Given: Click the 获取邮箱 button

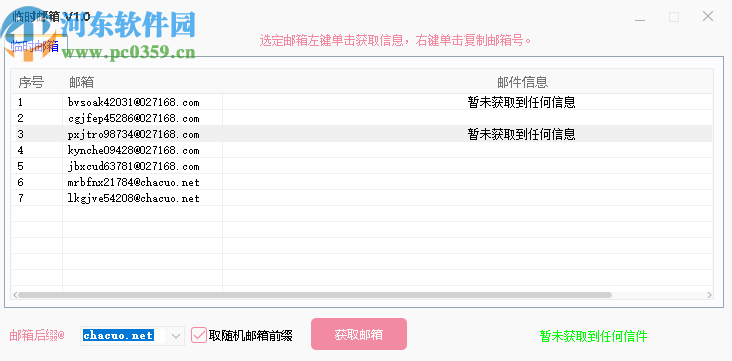Looking at the screenshot, I should coord(359,334).
